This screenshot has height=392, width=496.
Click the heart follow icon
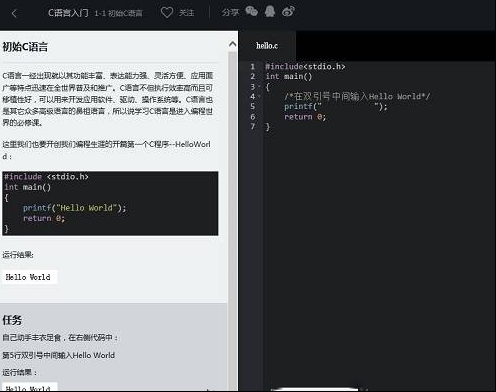167,13
